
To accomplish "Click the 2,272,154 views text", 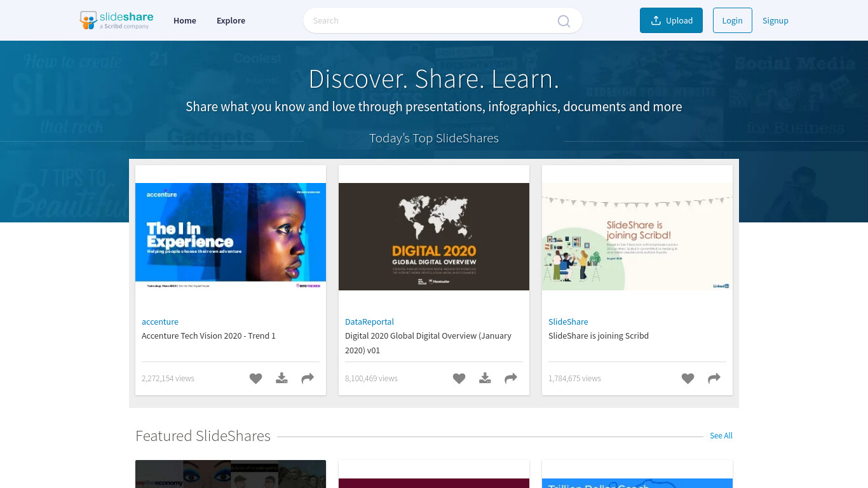I will click(x=168, y=378).
